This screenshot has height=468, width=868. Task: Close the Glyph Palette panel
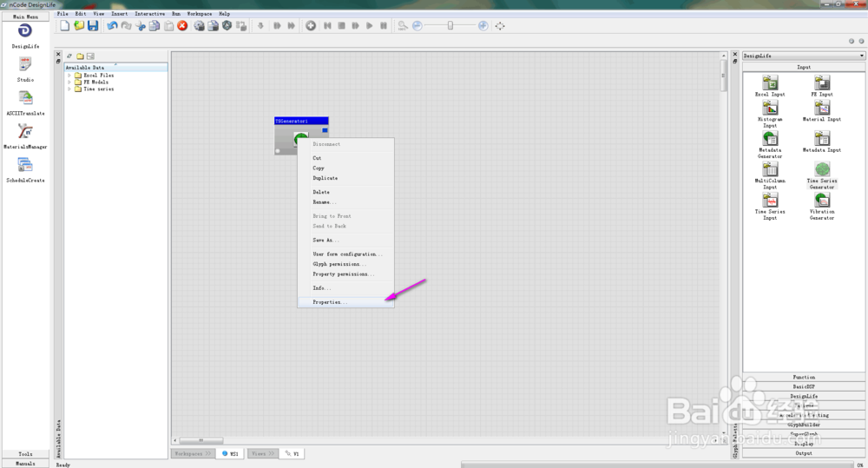(x=734, y=55)
